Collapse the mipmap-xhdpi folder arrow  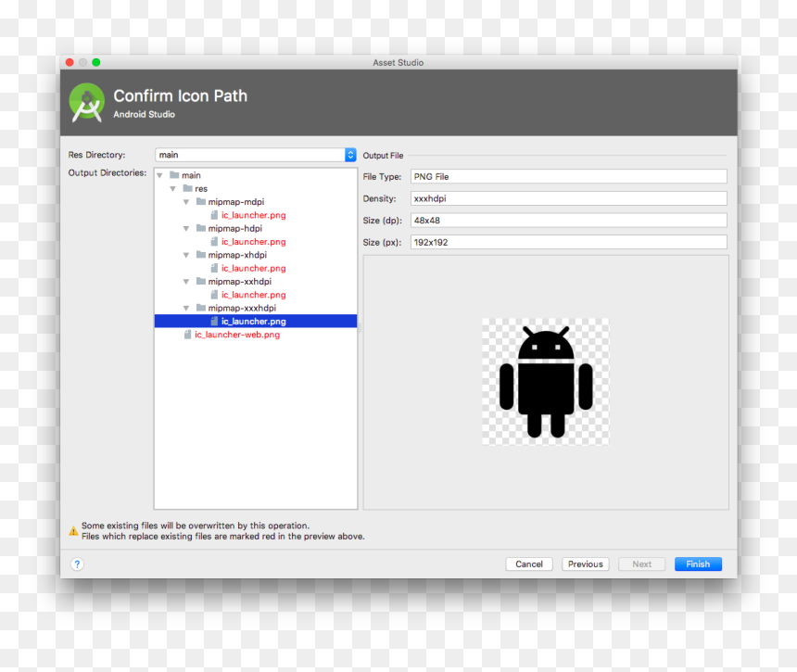[x=186, y=255]
